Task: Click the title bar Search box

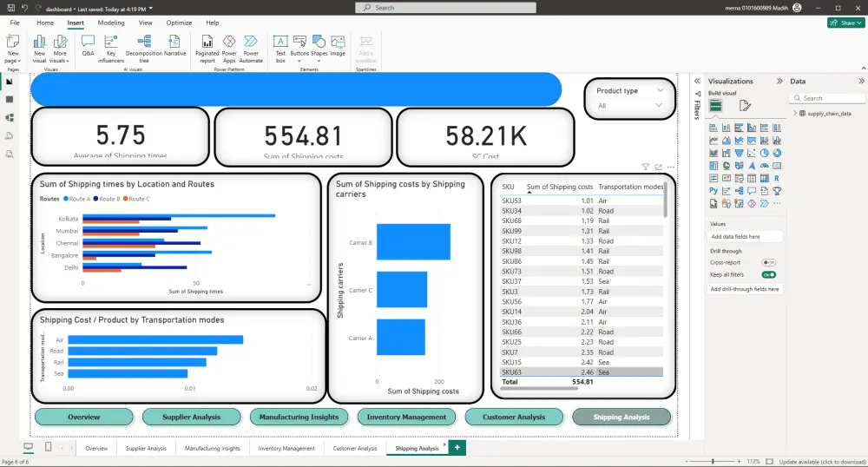Action: pos(445,8)
